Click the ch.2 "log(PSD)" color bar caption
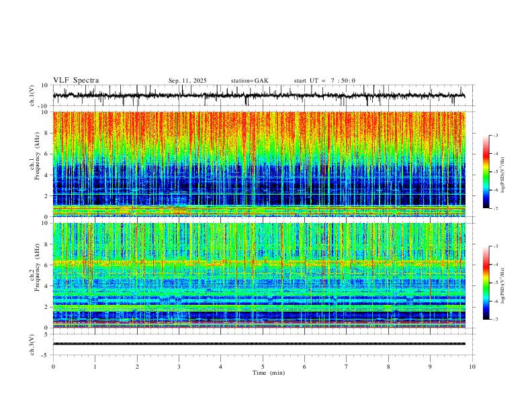 pos(502,286)
